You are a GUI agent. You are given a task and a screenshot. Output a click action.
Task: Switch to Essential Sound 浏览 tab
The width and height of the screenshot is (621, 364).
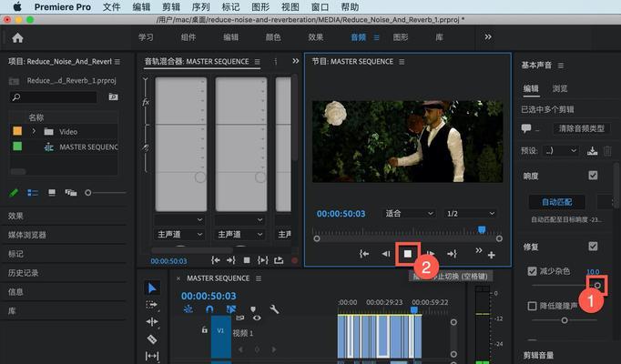click(x=560, y=88)
